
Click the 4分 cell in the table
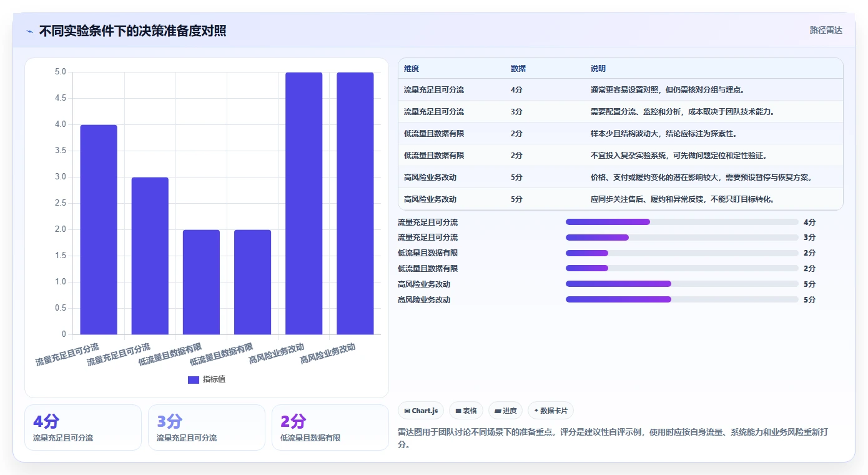[x=516, y=90]
